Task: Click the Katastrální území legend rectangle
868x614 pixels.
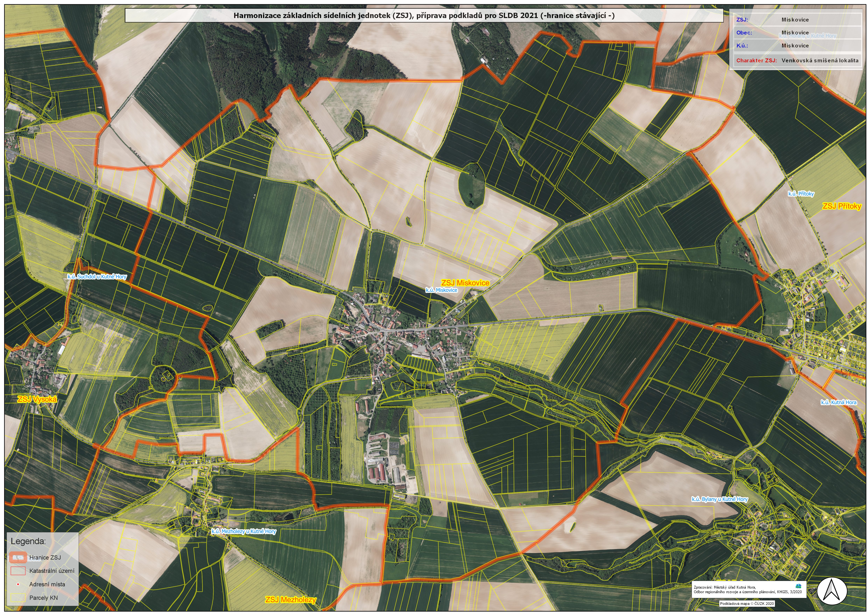Action: click(x=18, y=571)
